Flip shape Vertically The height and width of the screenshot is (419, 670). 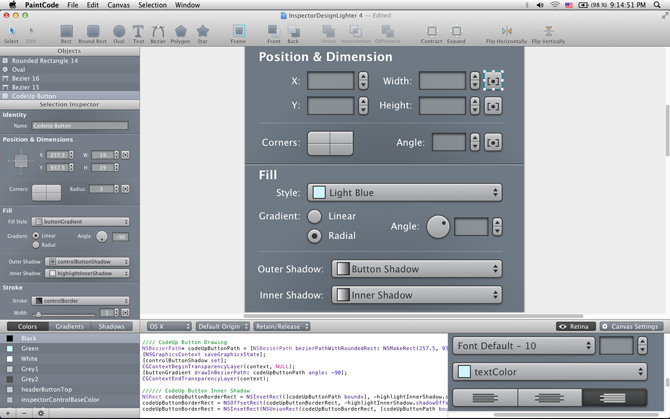[x=548, y=34]
